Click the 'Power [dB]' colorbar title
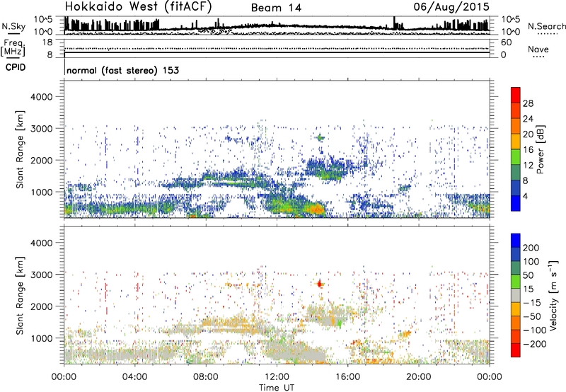Image resolution: width=566 pixels, height=392 pixels. (x=540, y=149)
